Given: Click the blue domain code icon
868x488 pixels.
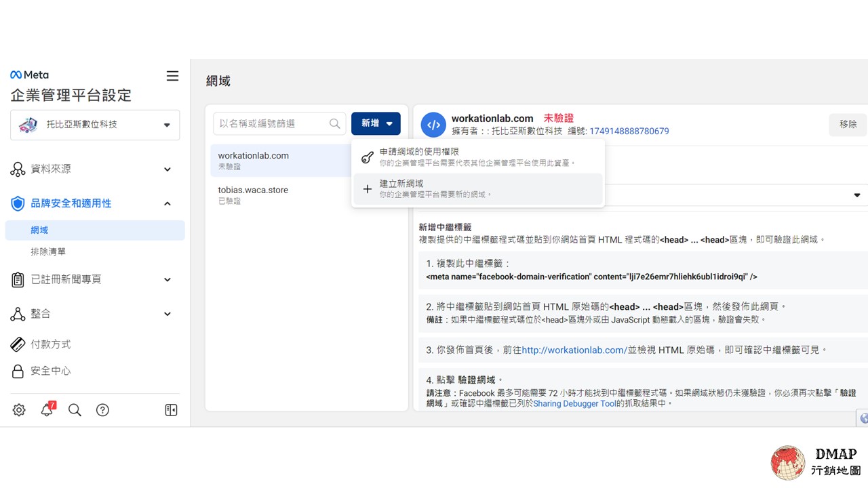Looking at the screenshot, I should (433, 125).
